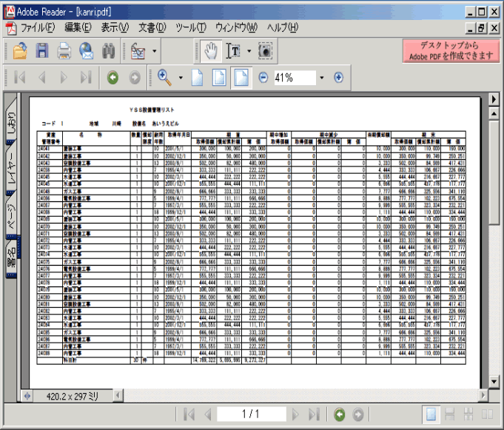Enable Continuous page layout in status bar
Screen dimensions: 504x430
coord(450,414)
